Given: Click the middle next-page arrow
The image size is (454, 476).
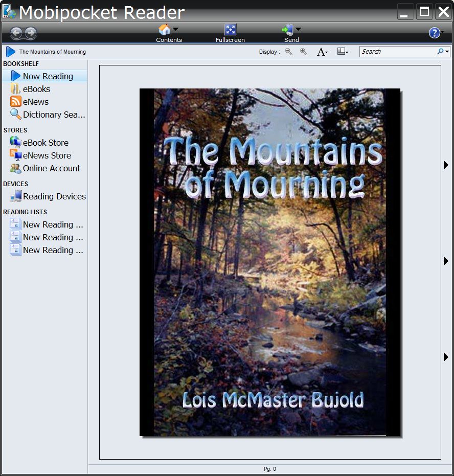Looking at the screenshot, I should [x=446, y=261].
